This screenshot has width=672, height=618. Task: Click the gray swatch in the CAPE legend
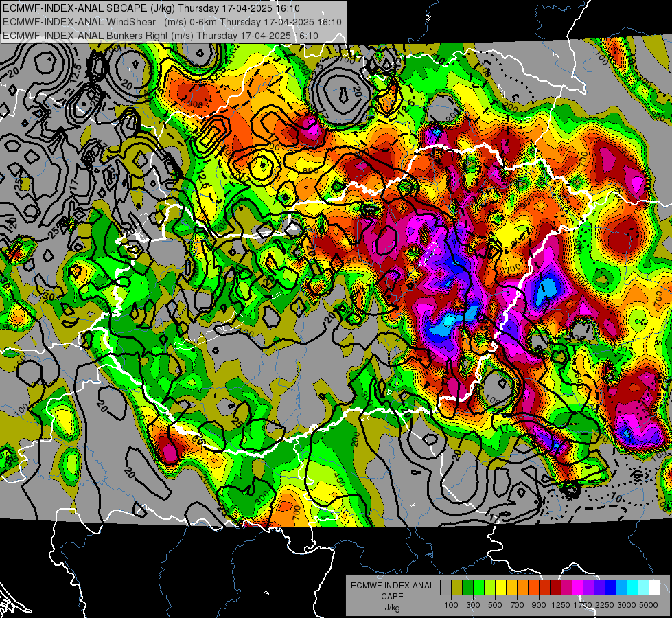coord(445,588)
